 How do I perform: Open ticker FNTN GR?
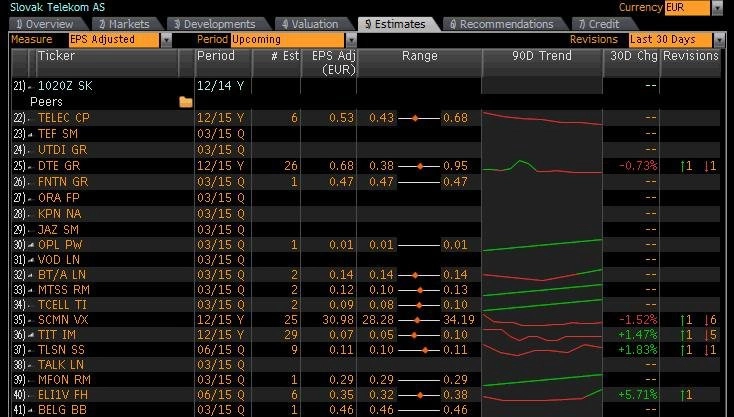63,182
